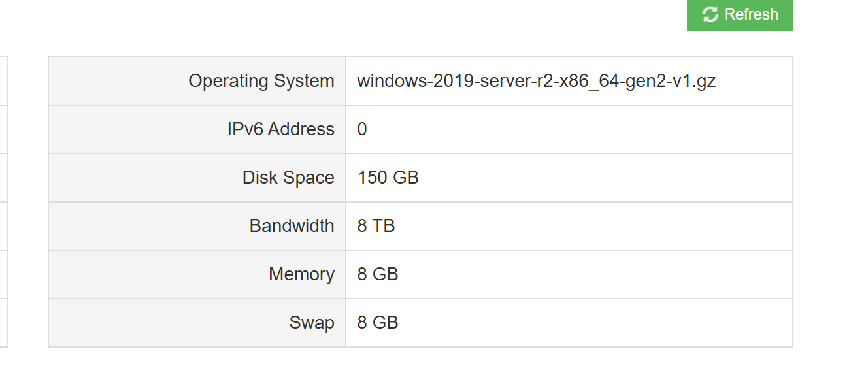Click the Memory value 8 GB
The width and height of the screenshot is (868, 377).
(378, 274)
